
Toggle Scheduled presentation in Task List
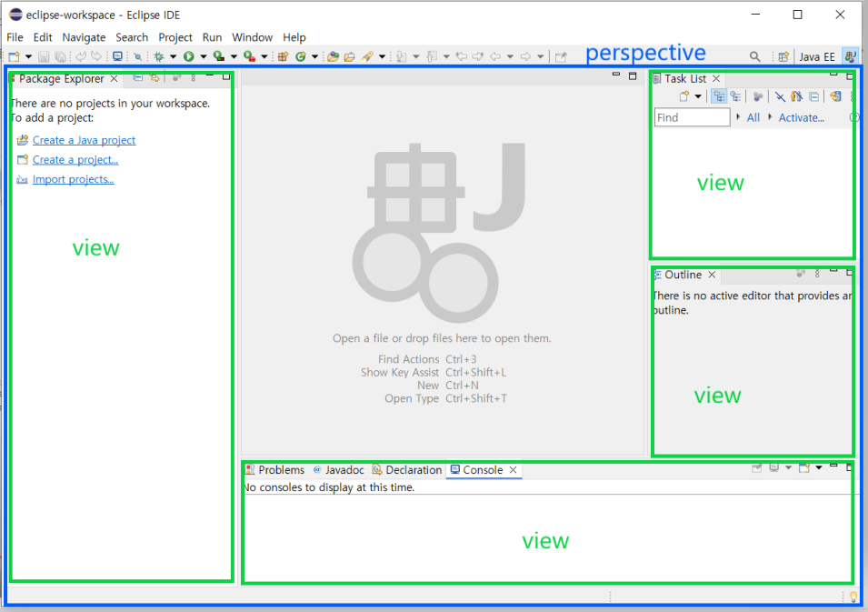click(735, 96)
